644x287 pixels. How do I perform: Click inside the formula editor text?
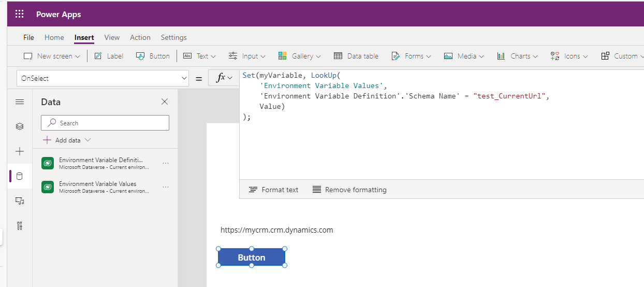[x=442, y=124]
